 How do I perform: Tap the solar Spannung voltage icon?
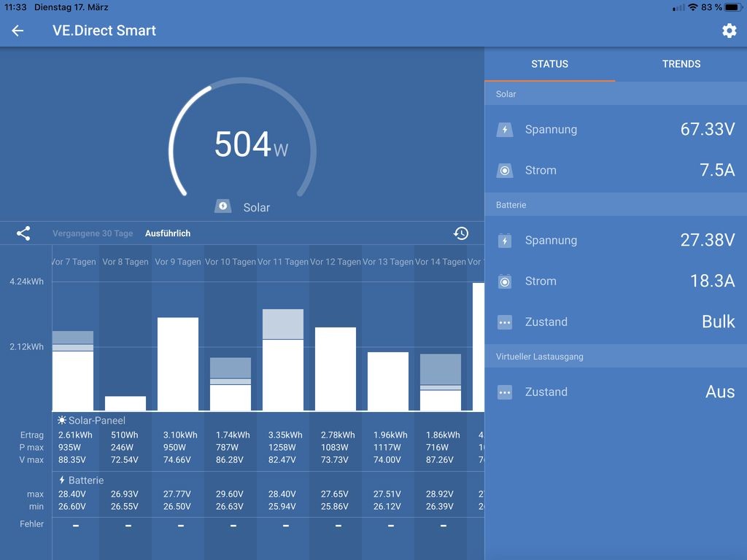point(505,130)
